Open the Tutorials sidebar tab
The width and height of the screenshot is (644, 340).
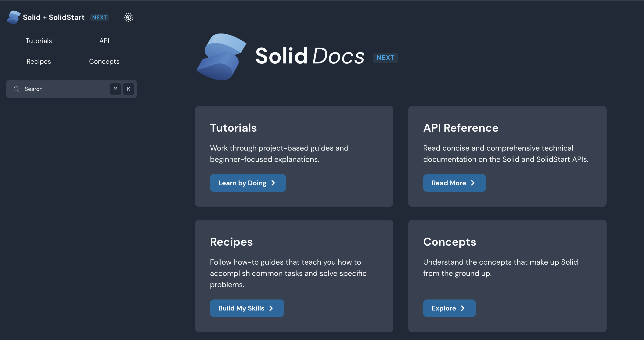pos(39,41)
